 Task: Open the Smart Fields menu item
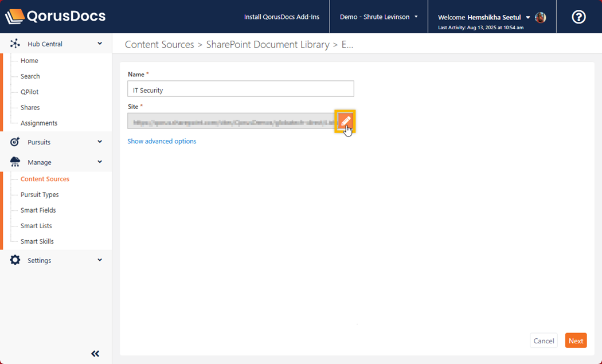point(38,210)
